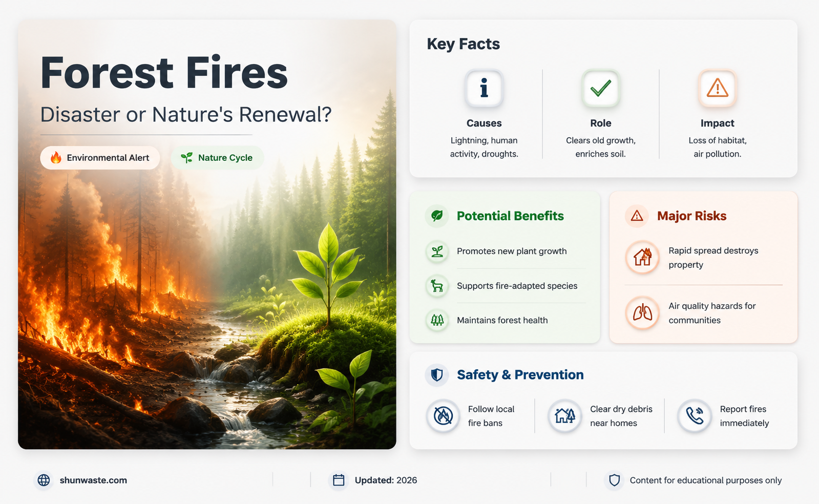The image size is (819, 504).
Task: Click the lungs air quality icon
Action: coord(642,312)
